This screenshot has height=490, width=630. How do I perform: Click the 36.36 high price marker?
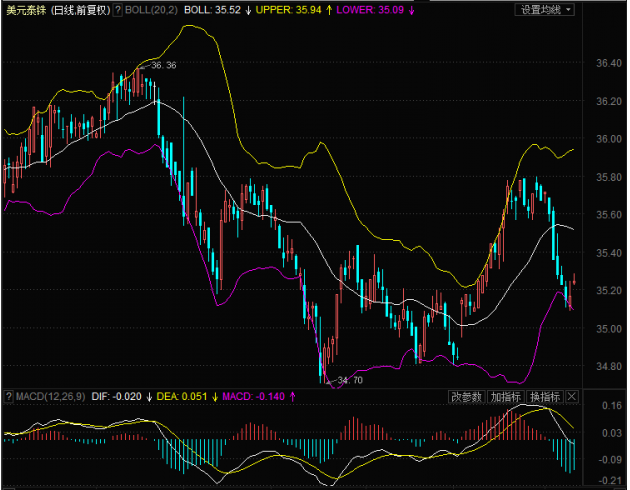pyautogui.click(x=163, y=65)
